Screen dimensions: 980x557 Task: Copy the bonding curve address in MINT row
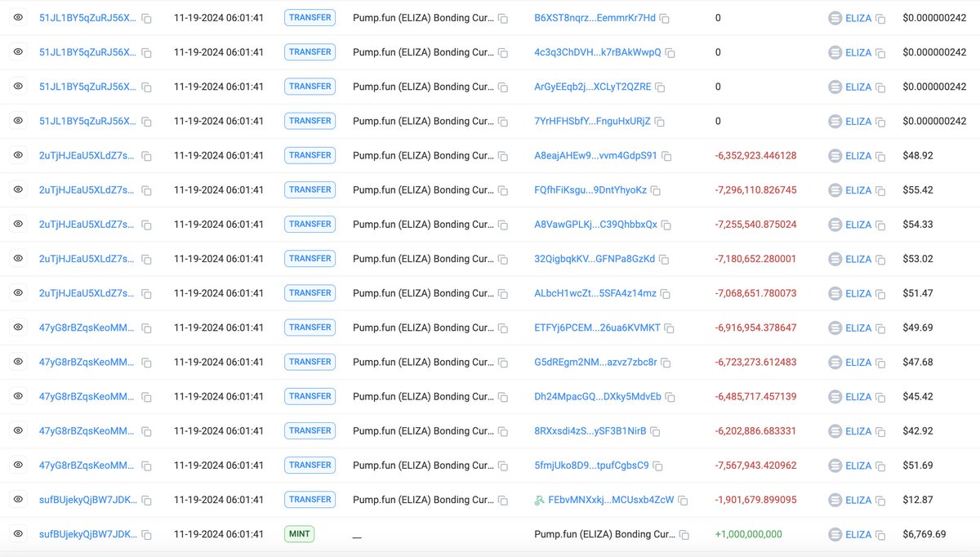[684, 535]
